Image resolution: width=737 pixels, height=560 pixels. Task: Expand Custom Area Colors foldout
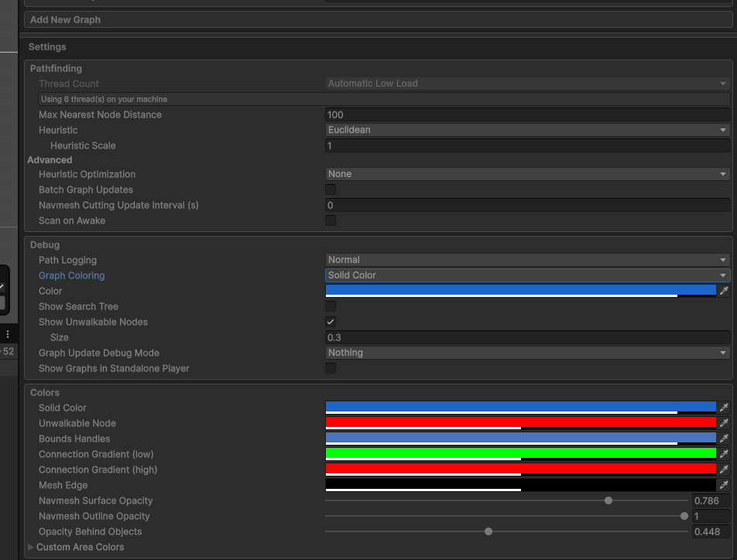click(x=32, y=547)
